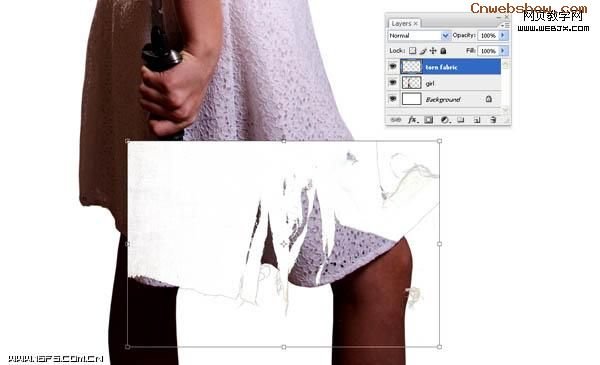
Task: Enable lock transparent pixels
Action: (x=412, y=51)
